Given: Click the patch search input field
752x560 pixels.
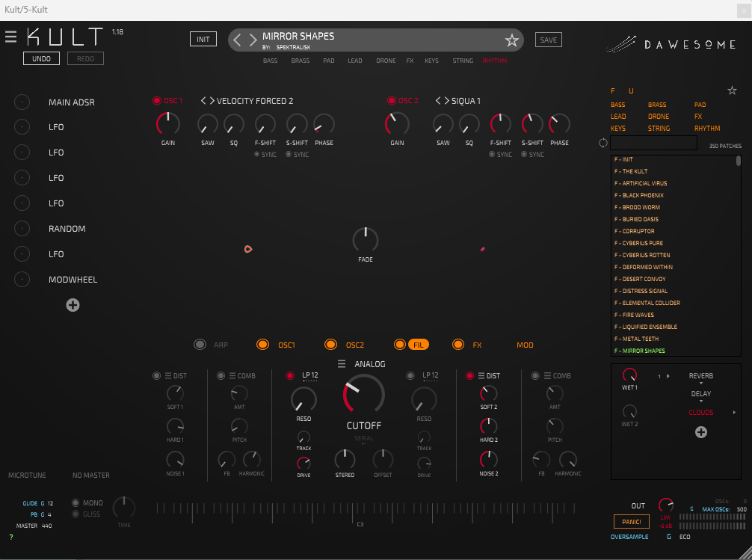Looking at the screenshot, I should pyautogui.click(x=653, y=143).
